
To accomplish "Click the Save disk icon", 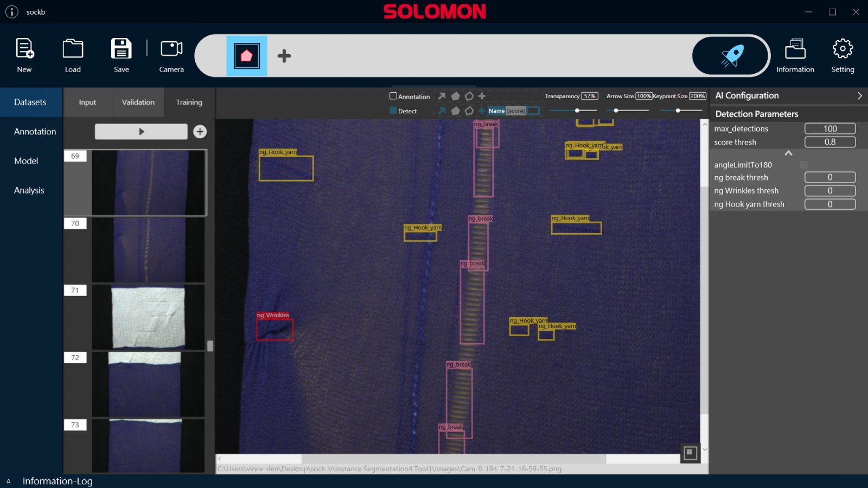I will point(121,49).
